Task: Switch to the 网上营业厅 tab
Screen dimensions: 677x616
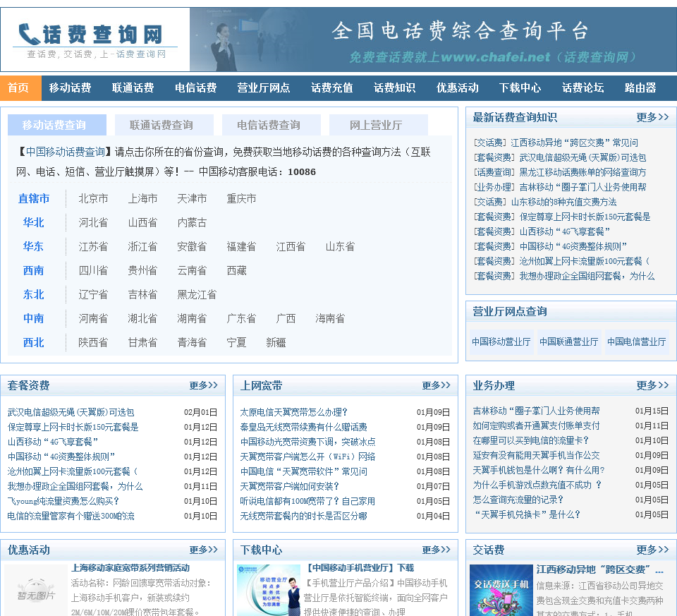Action: [378, 125]
